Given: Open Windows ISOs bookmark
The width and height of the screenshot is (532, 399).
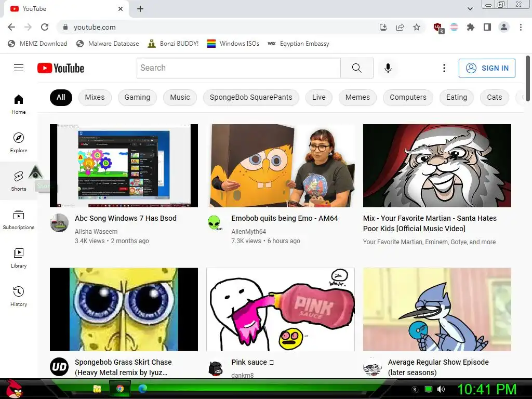Looking at the screenshot, I should click(x=233, y=44).
